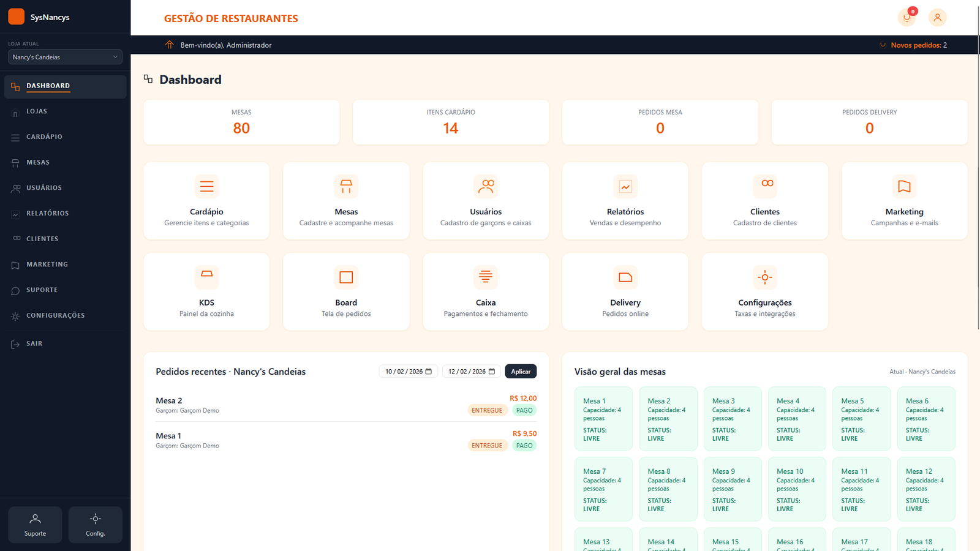Select the Mesa 5 status tile
The image size is (980, 551).
coord(861,418)
